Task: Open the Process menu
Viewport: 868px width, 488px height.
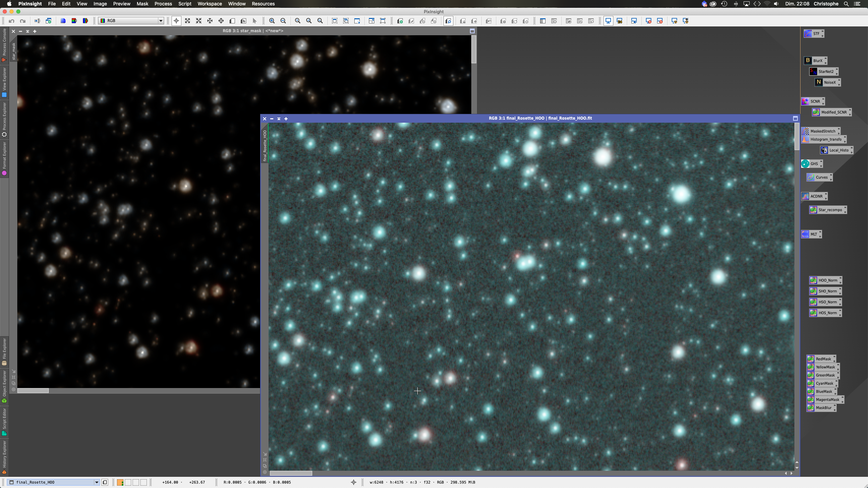Action: pyautogui.click(x=163, y=4)
